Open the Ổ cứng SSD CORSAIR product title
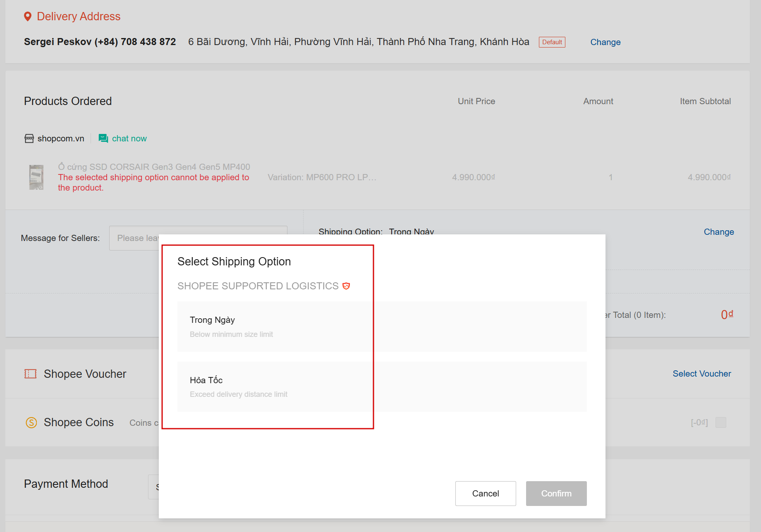 pos(154,167)
